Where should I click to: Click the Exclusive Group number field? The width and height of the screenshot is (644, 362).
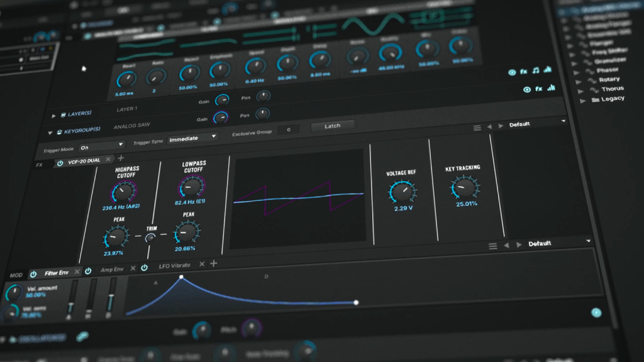pyautogui.click(x=289, y=129)
